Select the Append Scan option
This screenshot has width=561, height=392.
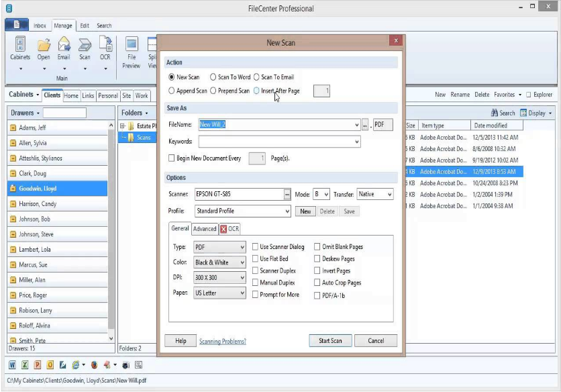171,91
